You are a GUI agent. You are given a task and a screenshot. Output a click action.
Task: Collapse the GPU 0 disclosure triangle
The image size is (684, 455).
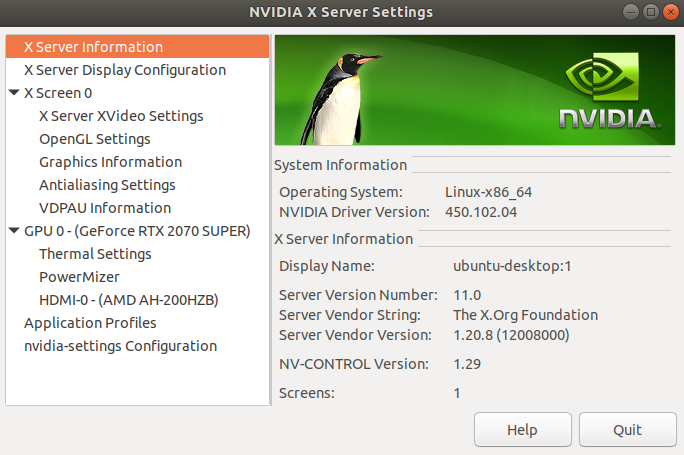pyautogui.click(x=14, y=230)
